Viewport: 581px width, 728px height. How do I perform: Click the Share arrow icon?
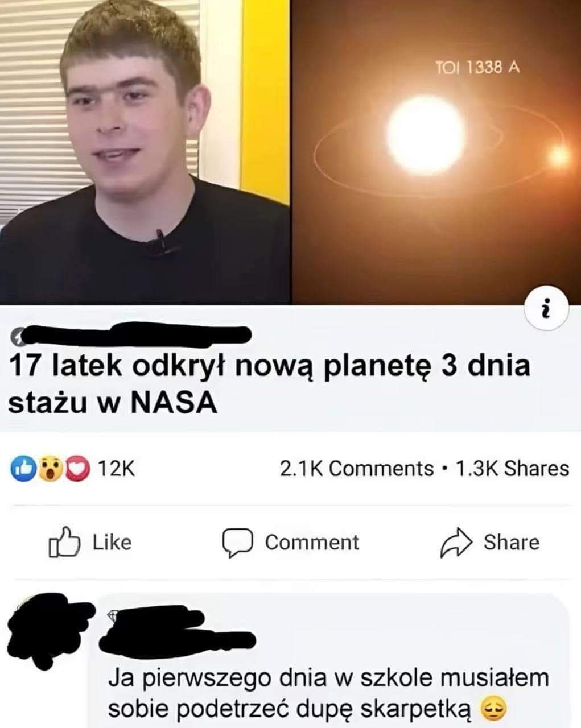(456, 543)
